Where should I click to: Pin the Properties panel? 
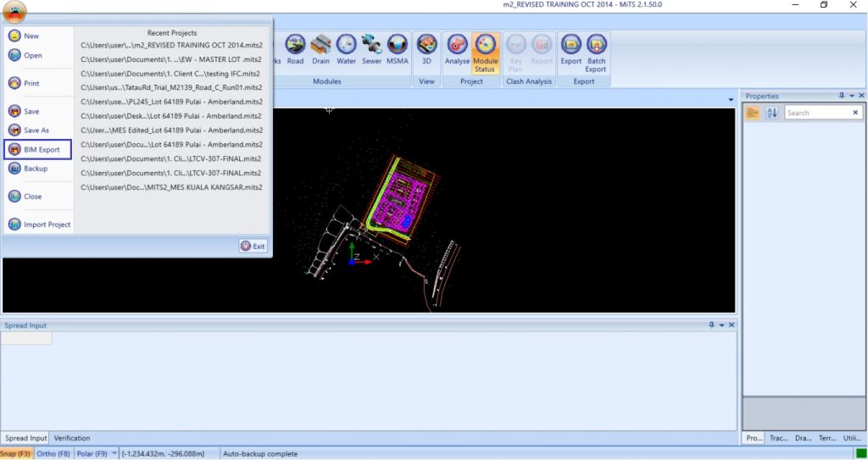pos(842,96)
